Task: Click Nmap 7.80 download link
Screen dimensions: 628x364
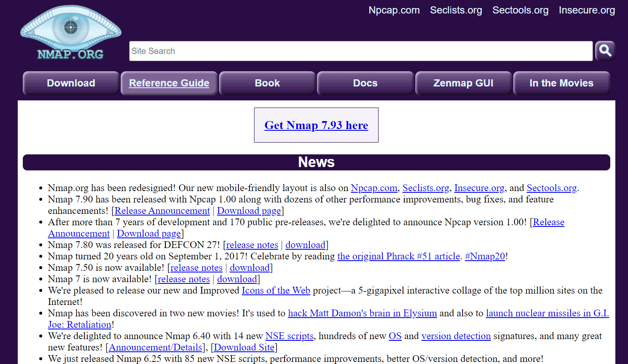Action: click(306, 245)
